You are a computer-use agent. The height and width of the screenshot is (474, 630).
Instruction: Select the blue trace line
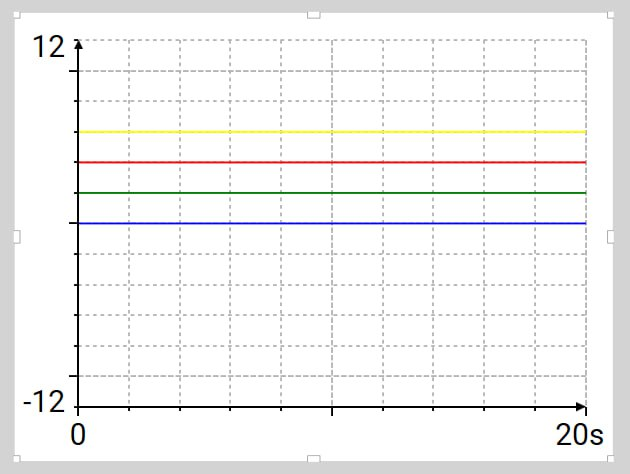point(332,223)
